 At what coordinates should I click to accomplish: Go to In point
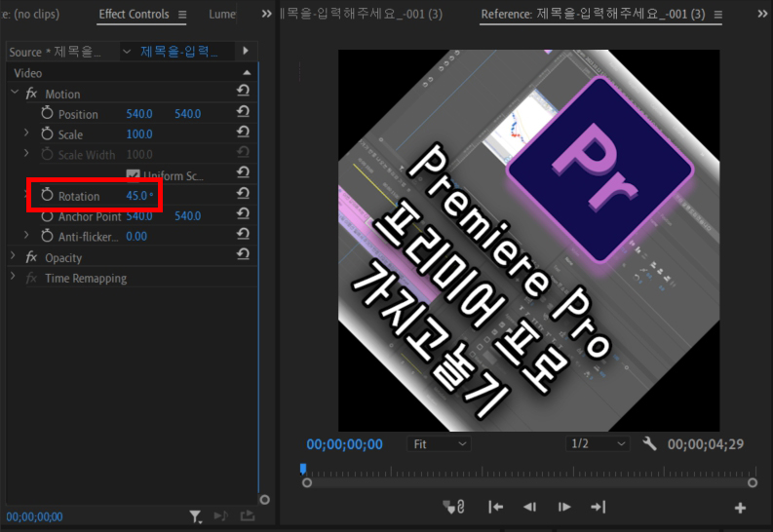point(495,507)
